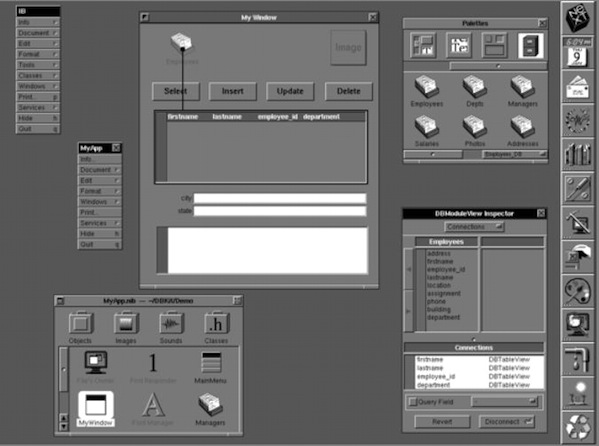The width and height of the screenshot is (599, 446).
Task: Open the Disconnect pull-down button
Action: click(507, 422)
